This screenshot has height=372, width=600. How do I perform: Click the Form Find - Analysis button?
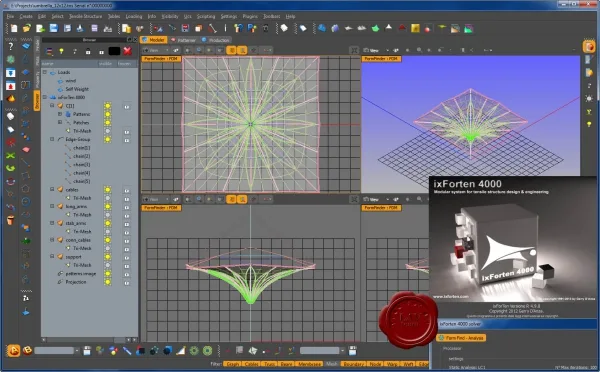[461, 338]
